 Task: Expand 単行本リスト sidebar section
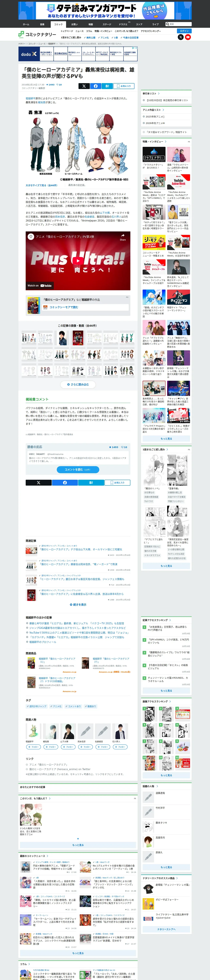151,94
